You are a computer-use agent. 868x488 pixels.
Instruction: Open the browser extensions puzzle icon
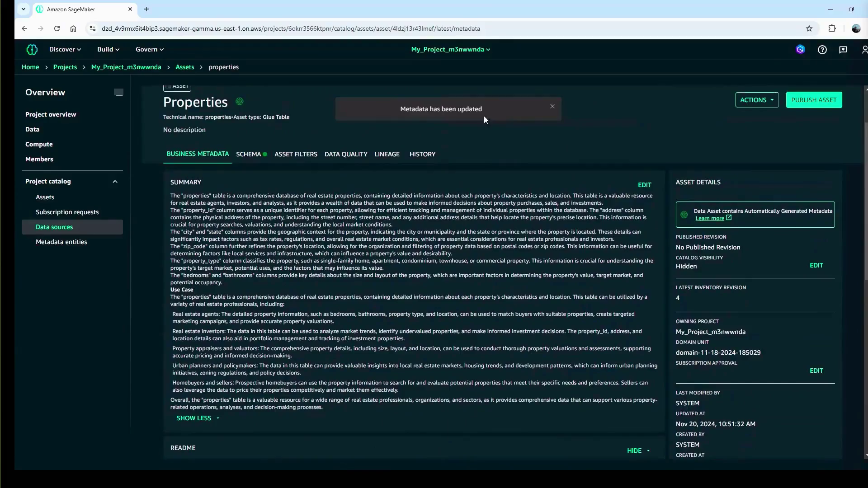point(832,28)
